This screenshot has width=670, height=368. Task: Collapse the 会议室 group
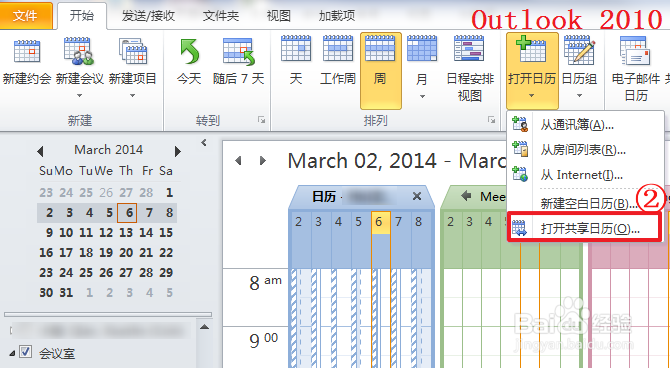click(x=12, y=353)
